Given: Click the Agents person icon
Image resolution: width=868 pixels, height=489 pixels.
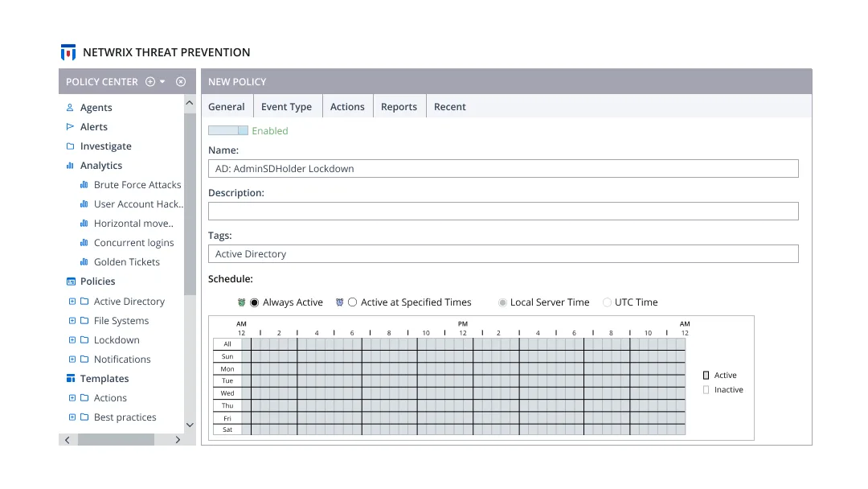Looking at the screenshot, I should coord(70,108).
